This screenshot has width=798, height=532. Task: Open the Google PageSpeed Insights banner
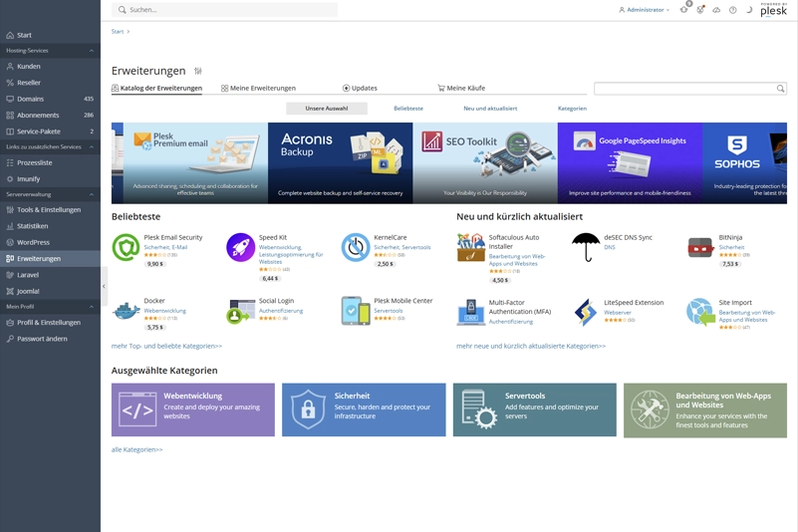point(630,163)
